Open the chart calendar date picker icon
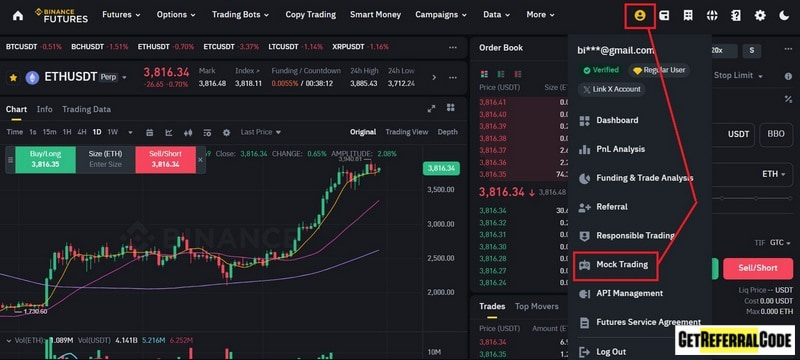The height and width of the screenshot is (360, 800). pos(149,133)
